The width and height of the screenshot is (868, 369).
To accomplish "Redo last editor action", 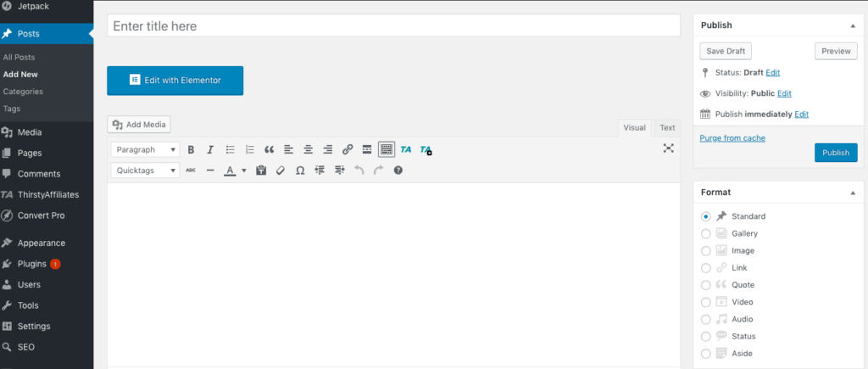I will 379,171.
